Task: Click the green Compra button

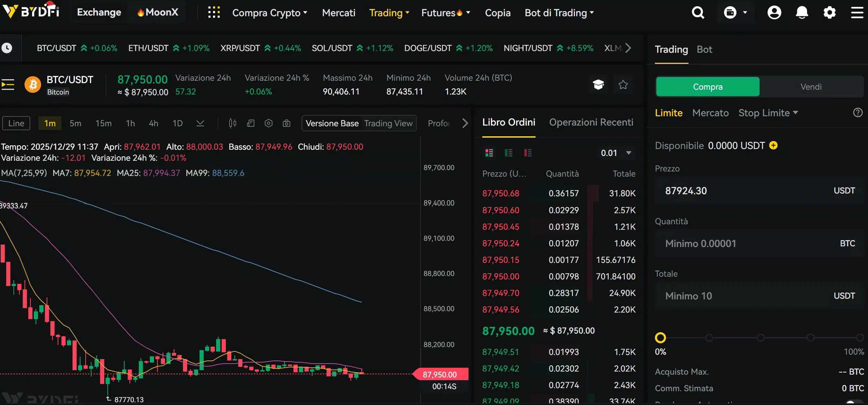Action: tap(707, 87)
